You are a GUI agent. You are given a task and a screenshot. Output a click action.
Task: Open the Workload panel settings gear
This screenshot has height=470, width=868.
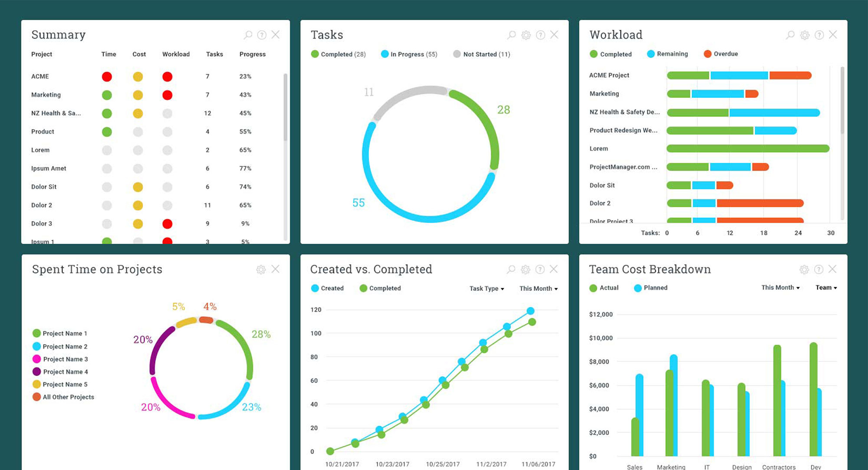pyautogui.click(x=805, y=35)
